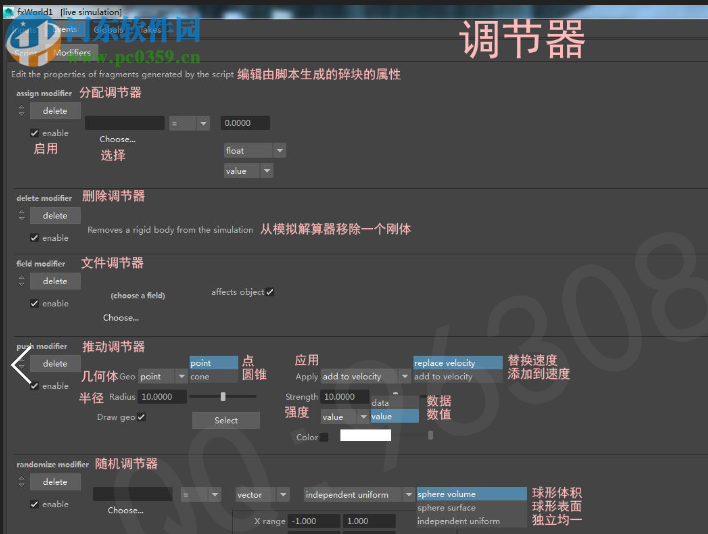Expand the Strength value mode dropdown
This screenshot has width=708, height=534.
(x=345, y=417)
